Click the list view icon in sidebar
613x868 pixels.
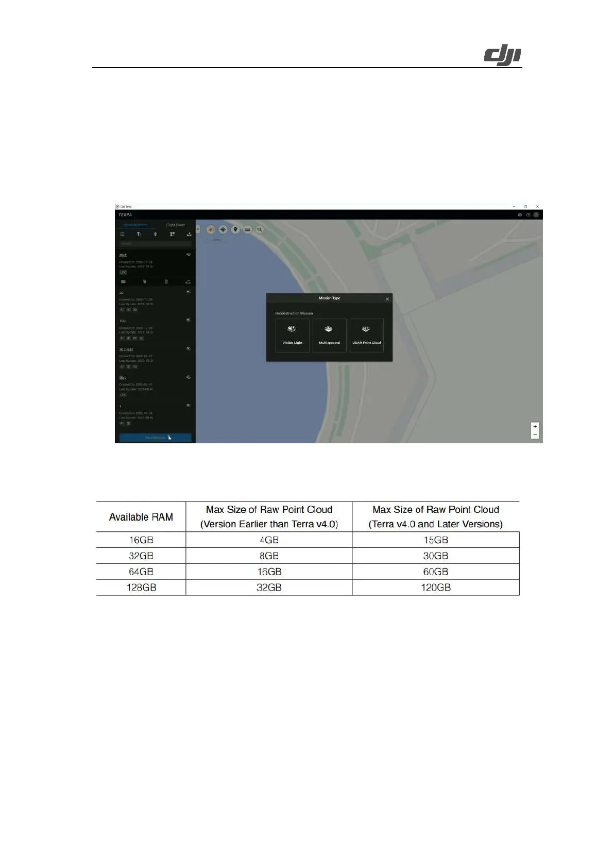[x=122, y=234]
